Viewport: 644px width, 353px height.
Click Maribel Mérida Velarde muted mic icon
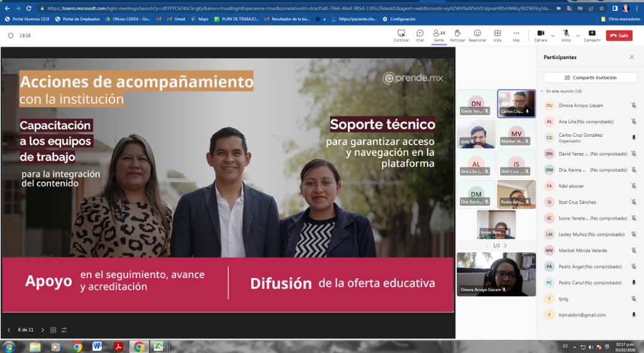tap(634, 250)
